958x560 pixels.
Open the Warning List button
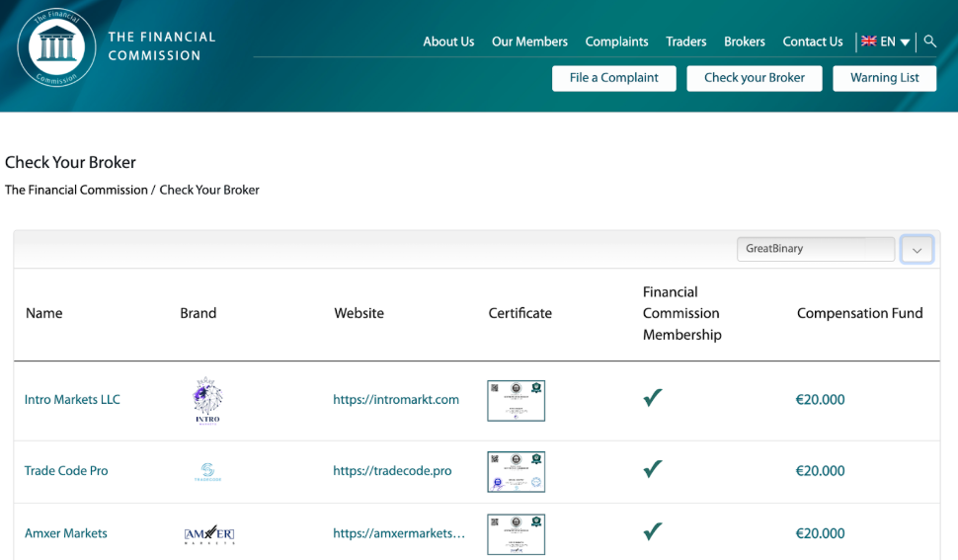[x=884, y=78]
